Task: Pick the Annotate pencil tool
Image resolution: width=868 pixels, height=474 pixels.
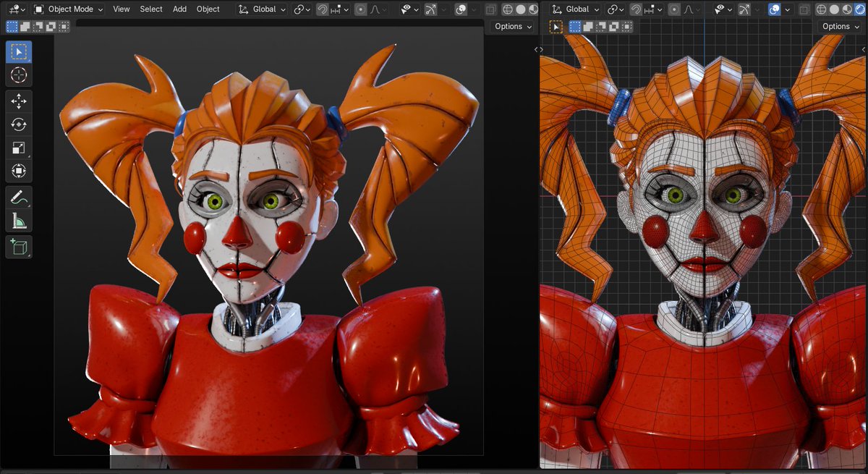Action: [19, 198]
